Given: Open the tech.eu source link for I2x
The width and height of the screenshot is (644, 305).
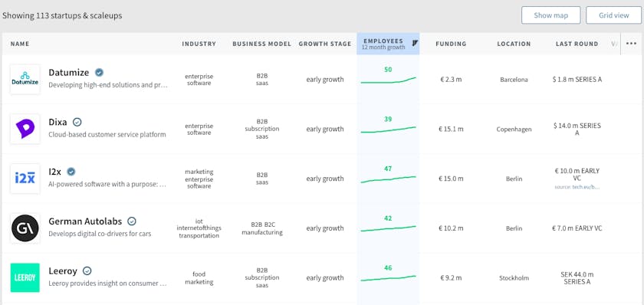Looking at the screenshot, I should coord(577,187).
